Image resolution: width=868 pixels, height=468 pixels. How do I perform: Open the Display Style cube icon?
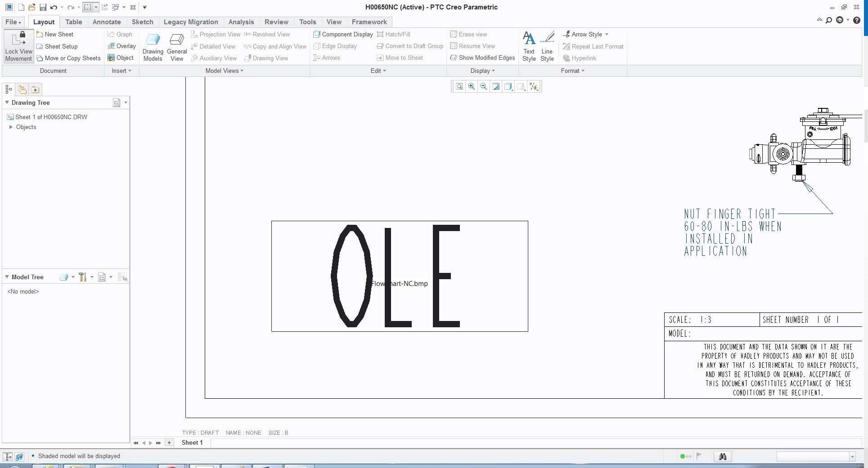coord(508,86)
